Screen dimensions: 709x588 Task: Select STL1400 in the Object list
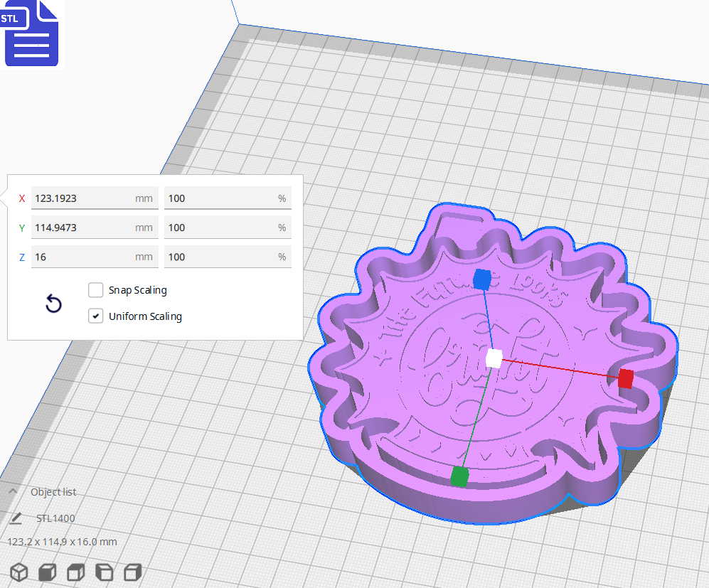[54, 518]
